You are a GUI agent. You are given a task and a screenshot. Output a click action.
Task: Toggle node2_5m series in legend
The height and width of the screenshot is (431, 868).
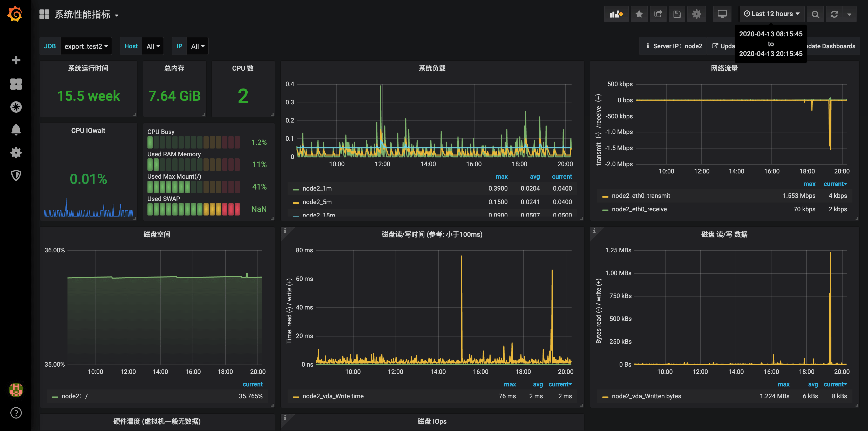pos(317,202)
